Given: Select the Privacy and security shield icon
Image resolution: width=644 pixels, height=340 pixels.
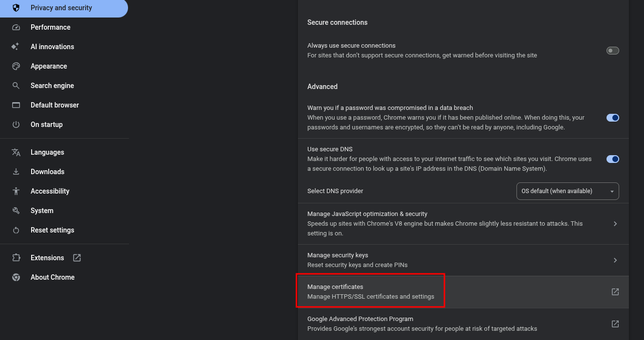Looking at the screenshot, I should [16, 8].
